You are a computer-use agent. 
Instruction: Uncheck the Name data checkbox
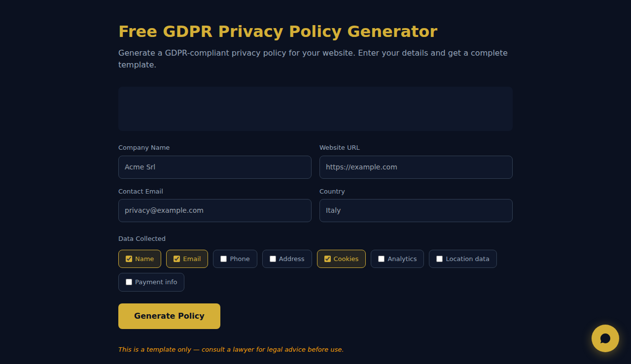(x=129, y=259)
